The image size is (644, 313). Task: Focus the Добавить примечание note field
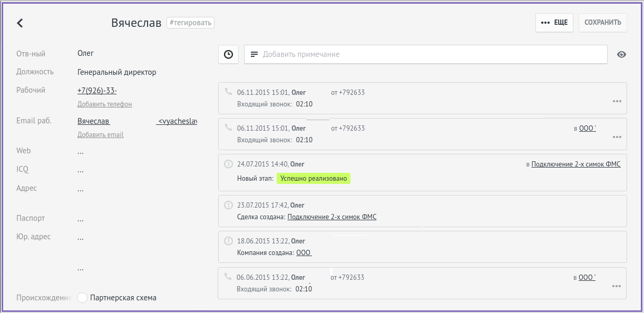[426, 54]
